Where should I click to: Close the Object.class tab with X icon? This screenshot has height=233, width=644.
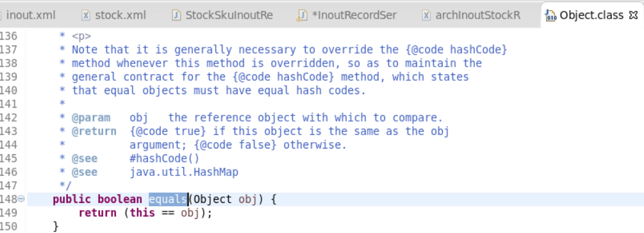[633, 15]
